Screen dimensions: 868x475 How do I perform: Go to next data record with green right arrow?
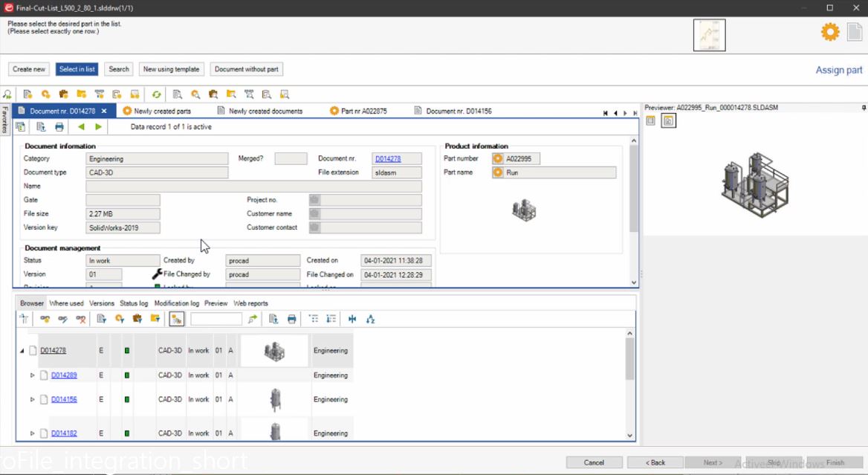pos(98,127)
